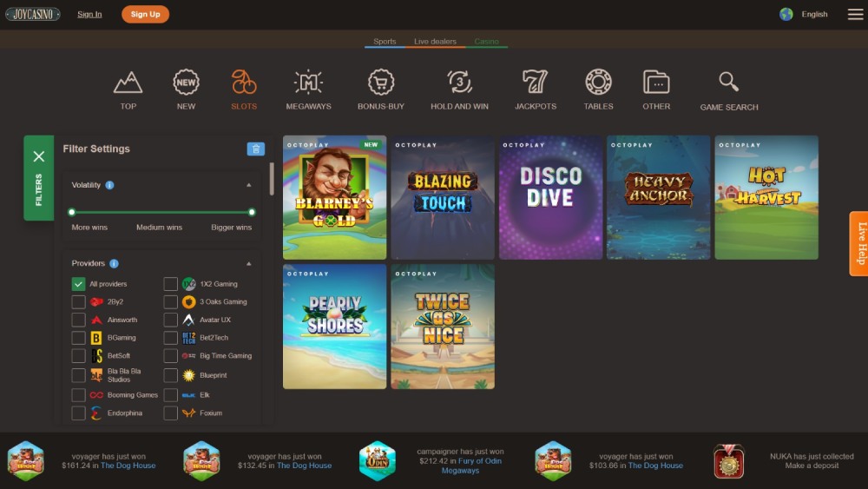This screenshot has width=868, height=489.
Task: Open the English language dropdown
Action: click(814, 15)
